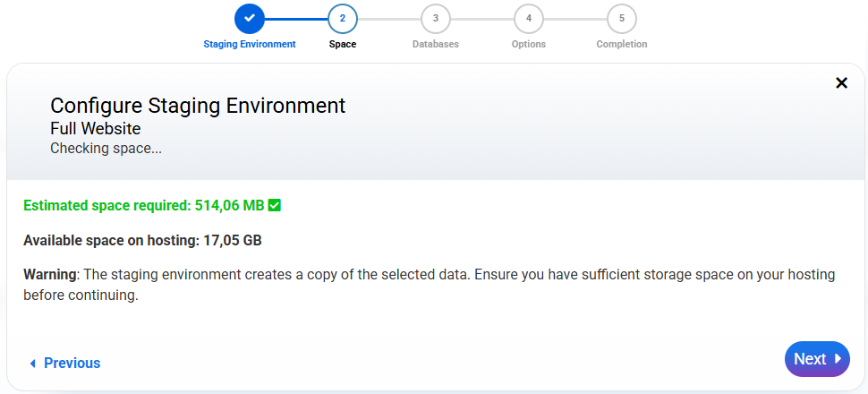Viewport: 868px width, 394px height.
Task: Click the right arrow inside Next button
Action: [x=838, y=359]
